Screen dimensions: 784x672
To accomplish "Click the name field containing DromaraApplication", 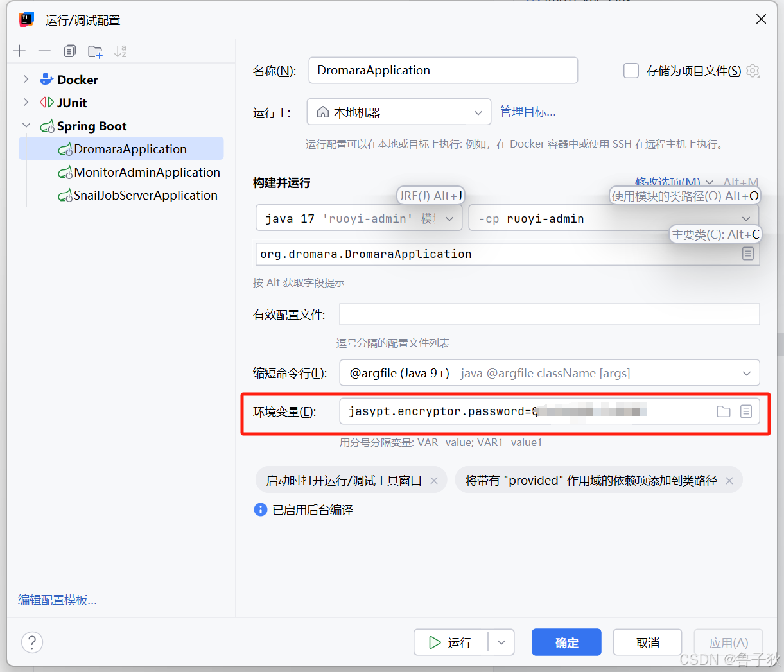I will (x=443, y=71).
